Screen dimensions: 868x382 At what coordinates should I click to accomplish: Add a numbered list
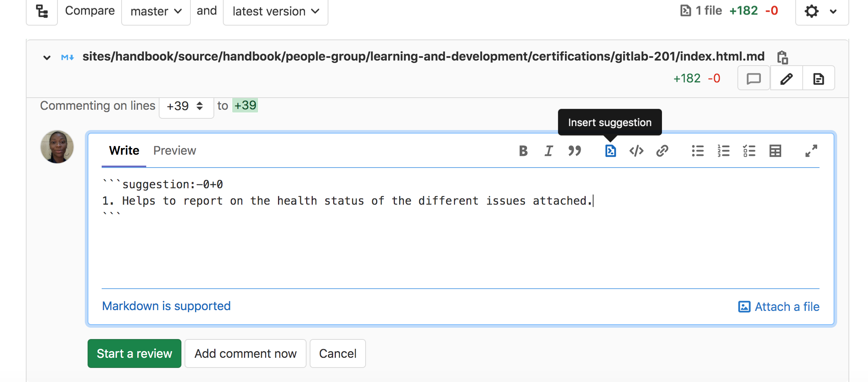coord(723,151)
